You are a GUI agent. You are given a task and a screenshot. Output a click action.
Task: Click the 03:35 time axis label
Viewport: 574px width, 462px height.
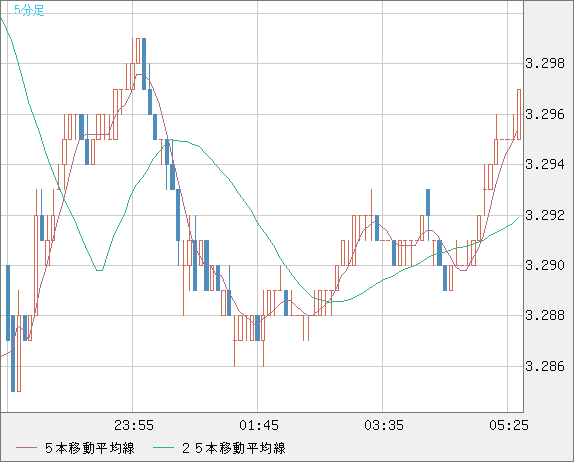tap(384, 425)
